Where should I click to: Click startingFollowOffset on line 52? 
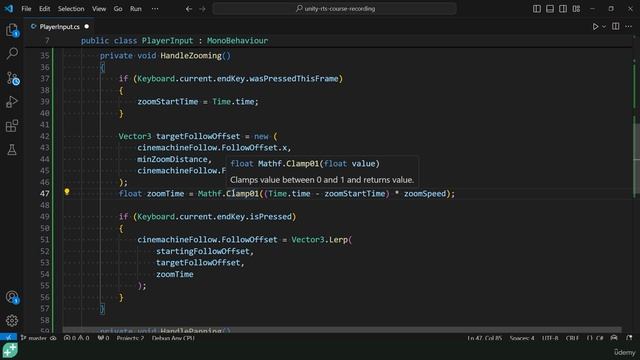click(x=202, y=251)
